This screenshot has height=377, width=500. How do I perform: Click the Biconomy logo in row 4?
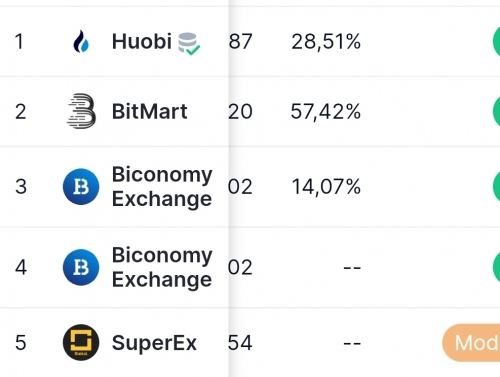tap(81, 267)
